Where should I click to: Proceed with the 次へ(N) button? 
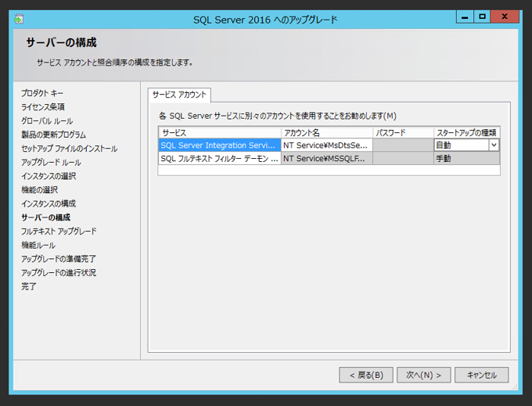click(424, 375)
